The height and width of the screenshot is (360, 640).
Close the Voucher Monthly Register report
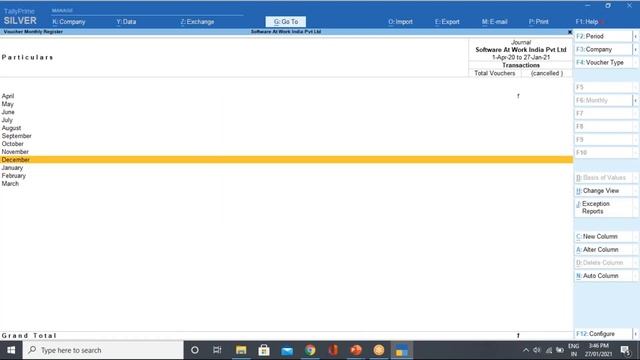(570, 32)
